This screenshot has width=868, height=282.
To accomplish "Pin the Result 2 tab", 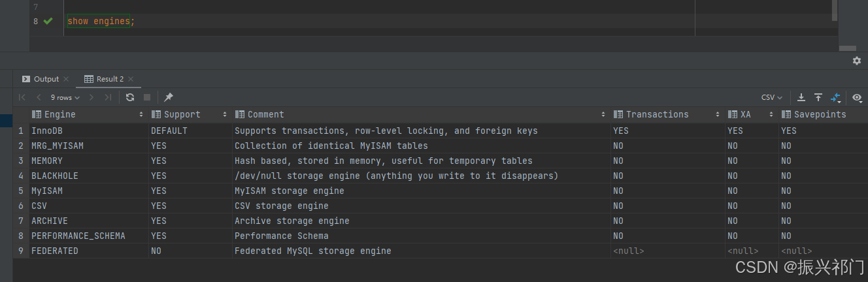I will 169,97.
